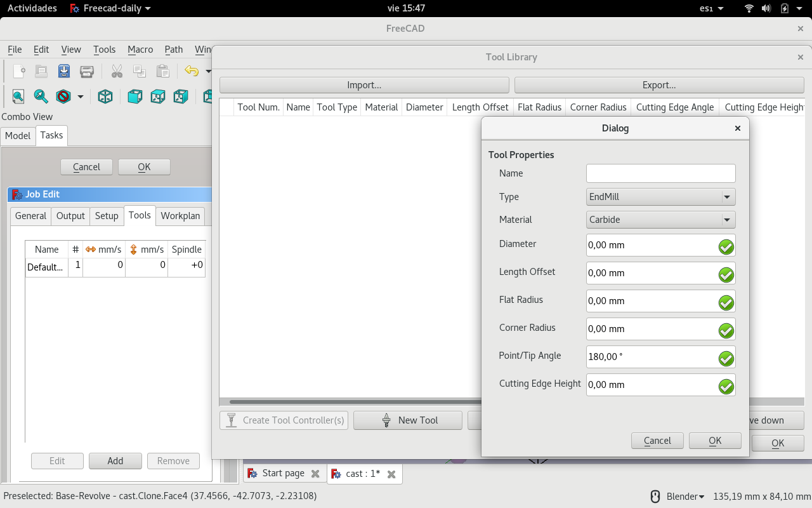This screenshot has height=508, width=812.
Task: Click the Create Tool Controller(s) button
Action: click(284, 420)
